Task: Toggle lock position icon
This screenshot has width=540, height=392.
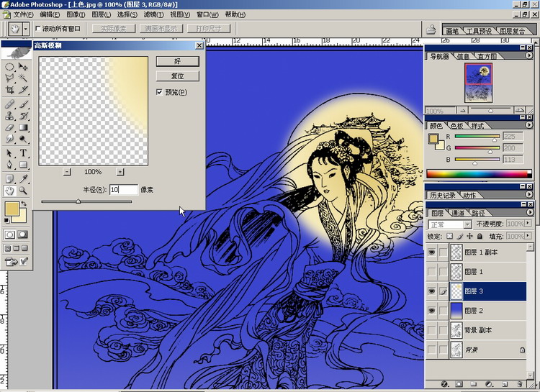Action: 469,237
